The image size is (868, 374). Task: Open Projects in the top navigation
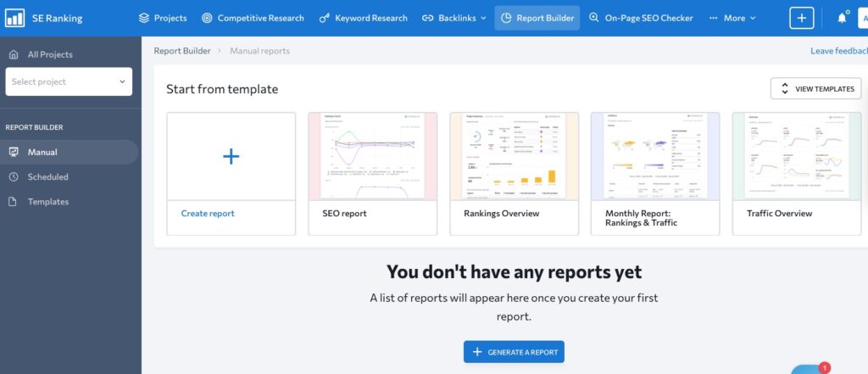coord(162,19)
